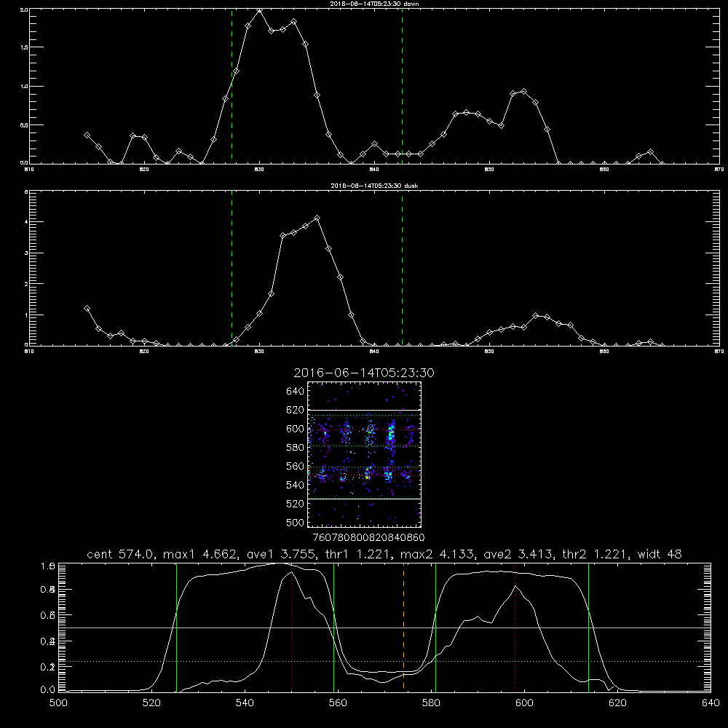Click the '640' x-axis label of the bottom plot
The width and height of the screenshot is (728, 728).
click(x=711, y=703)
